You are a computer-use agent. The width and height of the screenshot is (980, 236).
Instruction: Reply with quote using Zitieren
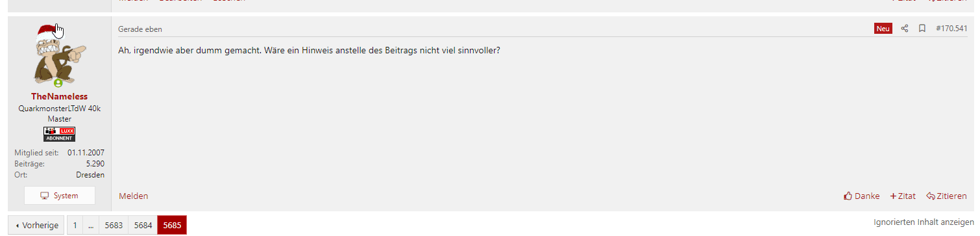pos(946,196)
